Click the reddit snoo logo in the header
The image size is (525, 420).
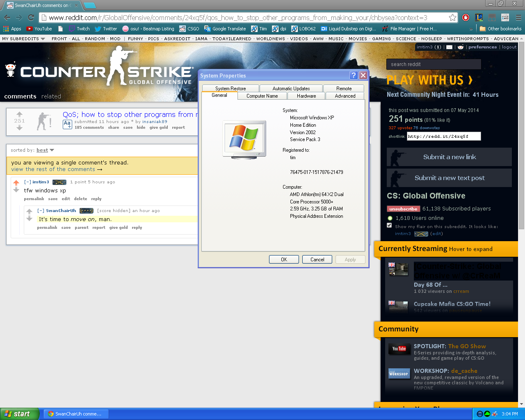point(11,69)
